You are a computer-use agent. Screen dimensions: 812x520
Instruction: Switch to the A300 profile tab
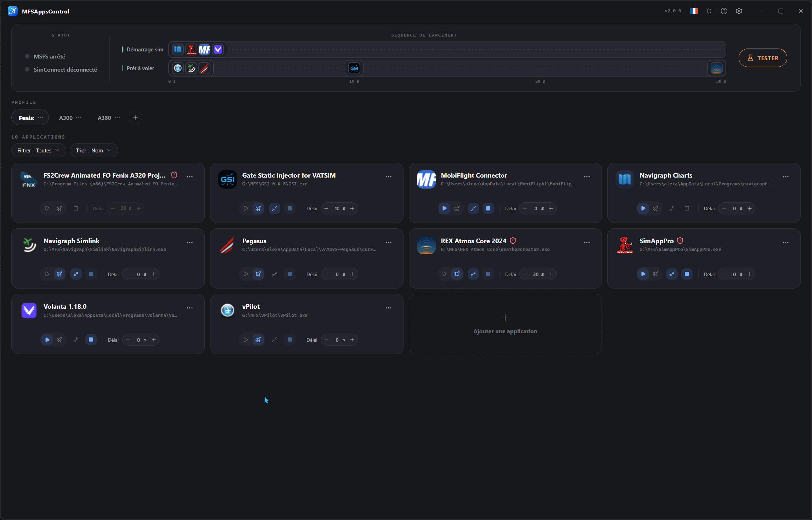tap(66, 118)
